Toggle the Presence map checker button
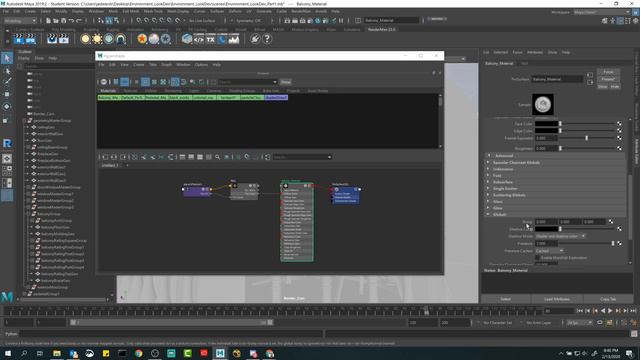The height and width of the screenshot is (360, 640). click(619, 243)
